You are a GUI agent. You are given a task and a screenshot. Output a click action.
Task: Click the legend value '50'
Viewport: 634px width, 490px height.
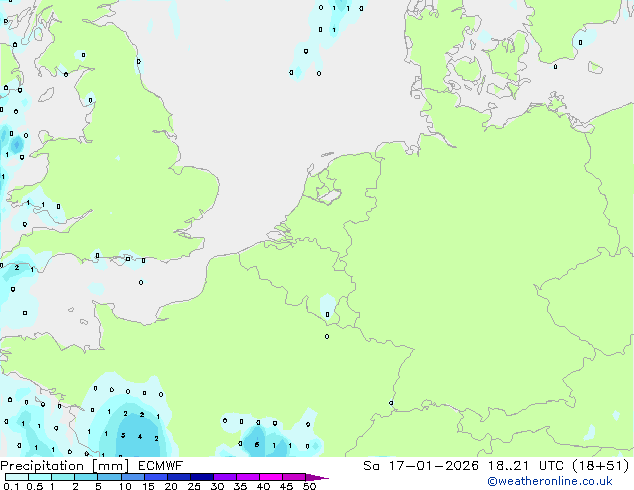point(309,486)
